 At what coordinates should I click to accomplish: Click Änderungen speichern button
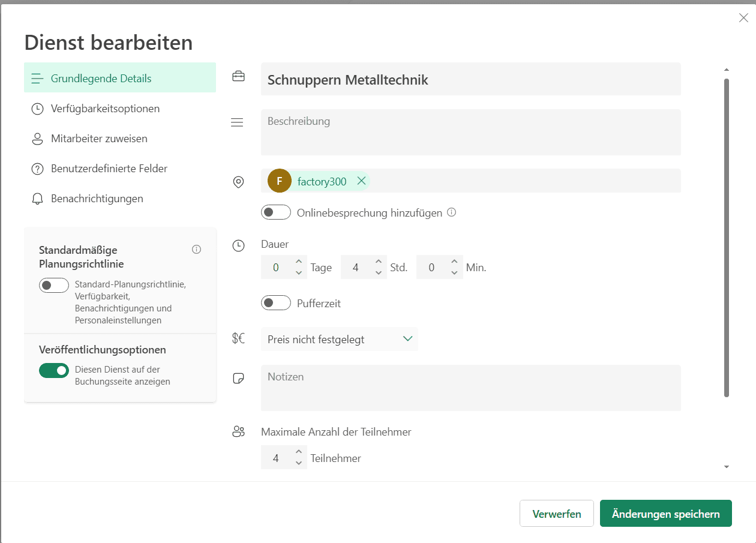pyautogui.click(x=665, y=514)
